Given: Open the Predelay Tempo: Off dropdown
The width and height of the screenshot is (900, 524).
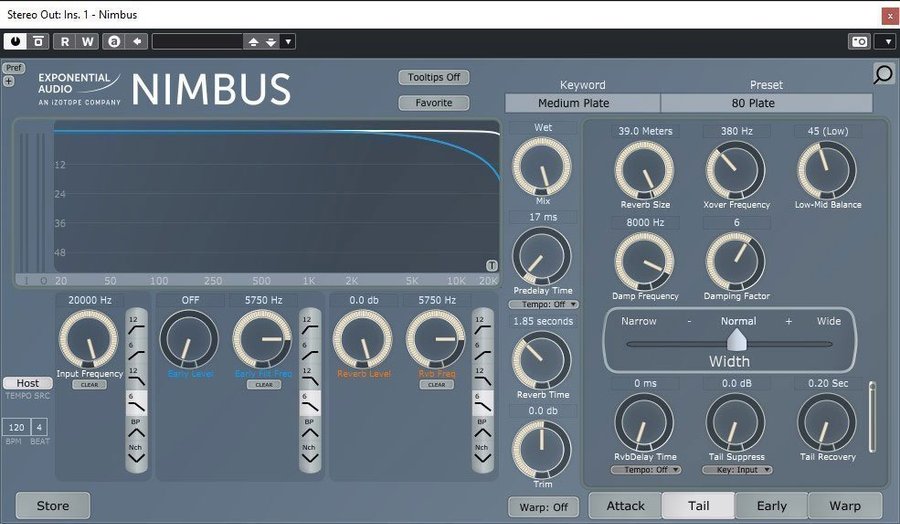Looking at the screenshot, I should point(544,304).
